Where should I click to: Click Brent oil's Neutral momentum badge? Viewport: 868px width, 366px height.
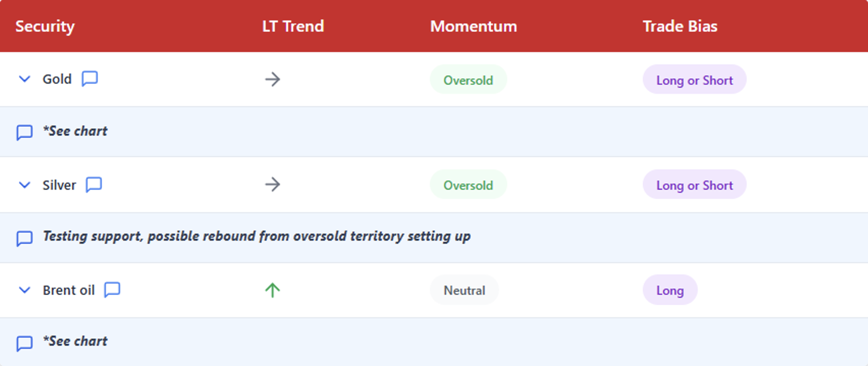coord(464,290)
